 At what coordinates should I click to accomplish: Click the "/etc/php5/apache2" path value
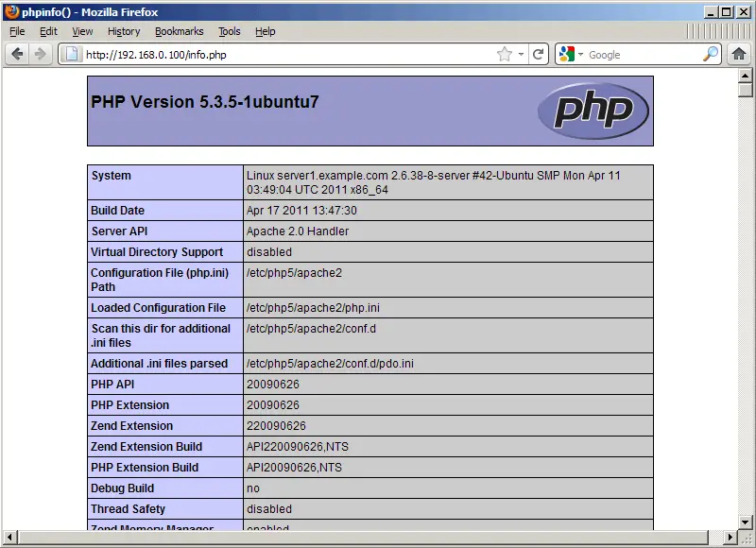(x=294, y=273)
